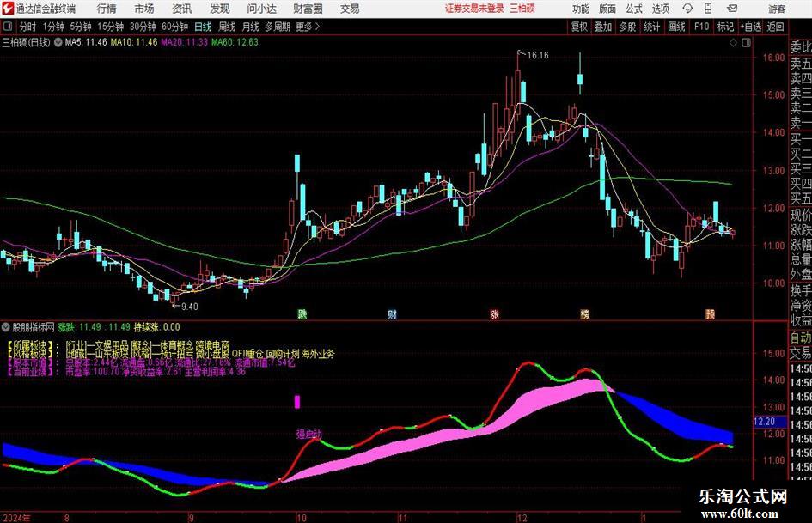Screen dimensions: 812x523
Task: Open the 财富圈 menu
Action: pyautogui.click(x=308, y=9)
